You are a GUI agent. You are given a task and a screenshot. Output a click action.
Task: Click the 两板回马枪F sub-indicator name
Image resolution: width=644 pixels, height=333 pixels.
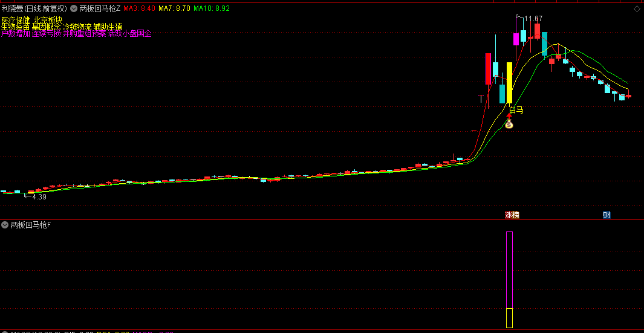pyautogui.click(x=30, y=225)
